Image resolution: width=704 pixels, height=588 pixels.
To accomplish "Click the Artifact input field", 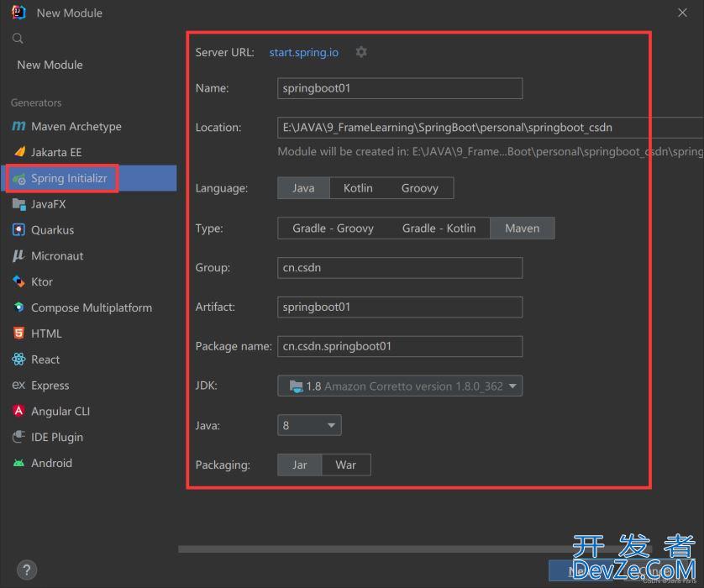I will [400, 307].
